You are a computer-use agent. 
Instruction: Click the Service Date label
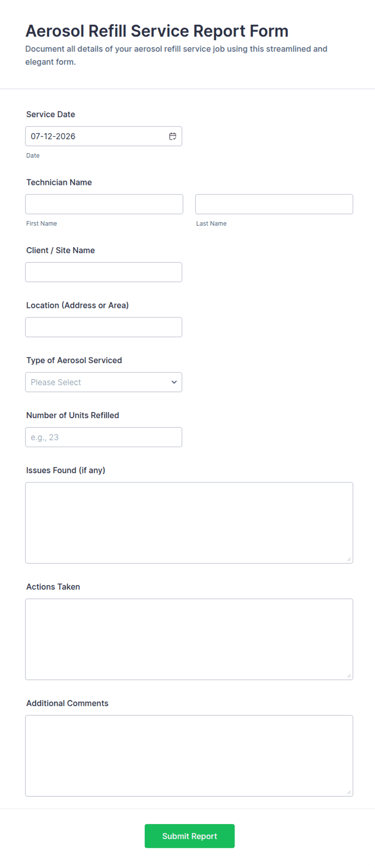pos(50,114)
